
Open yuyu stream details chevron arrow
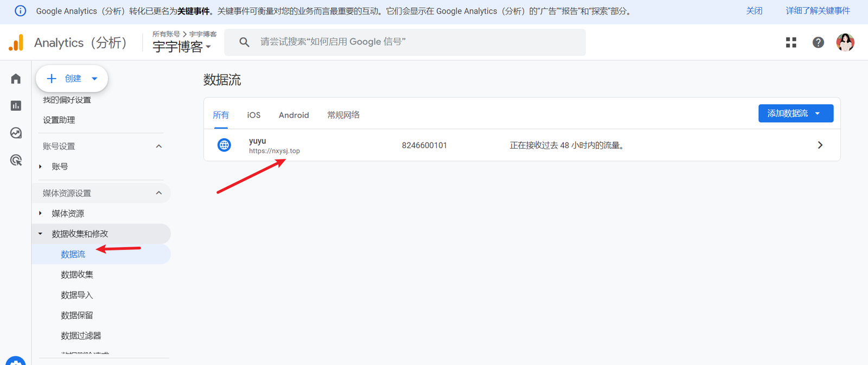coord(820,145)
